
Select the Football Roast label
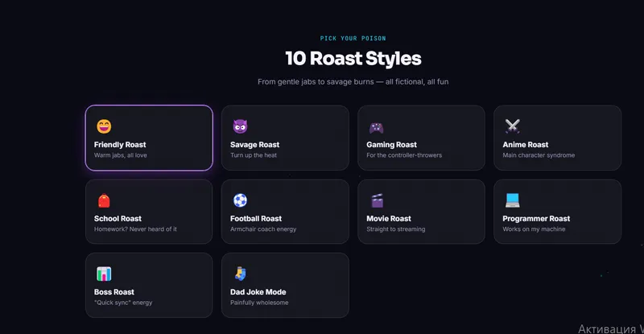coord(256,219)
